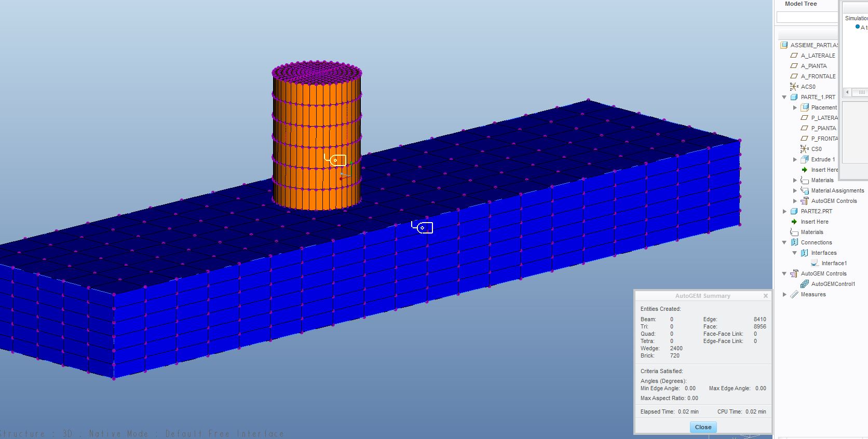Screen dimensions: 868x439
Task: Click the 'Material Assignments' label
Action: pos(837,190)
